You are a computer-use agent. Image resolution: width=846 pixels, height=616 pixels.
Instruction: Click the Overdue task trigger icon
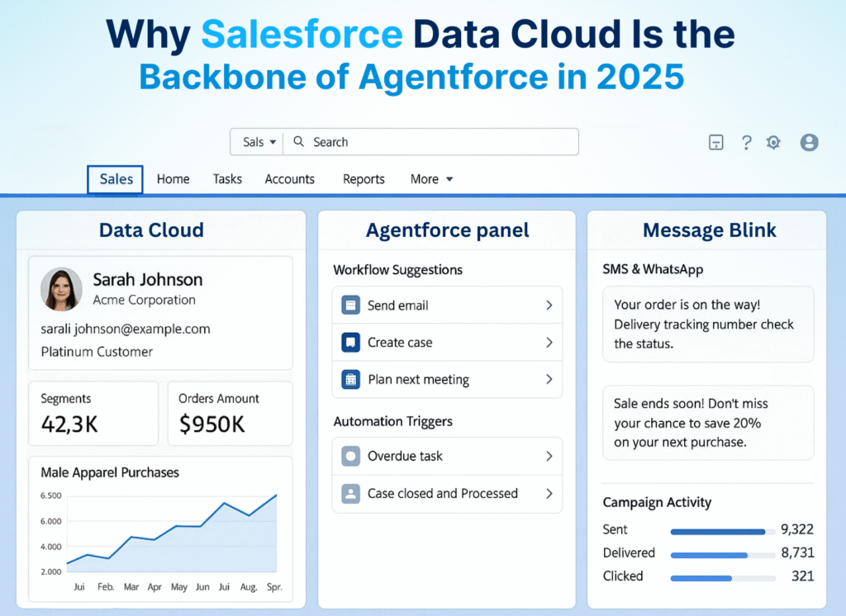[351, 456]
